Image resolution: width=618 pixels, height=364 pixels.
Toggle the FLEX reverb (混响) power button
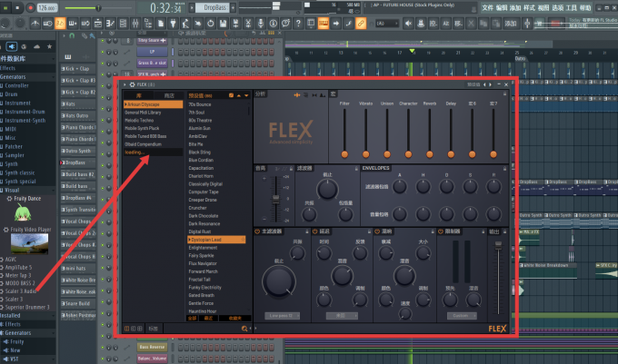pyautogui.click(x=377, y=231)
